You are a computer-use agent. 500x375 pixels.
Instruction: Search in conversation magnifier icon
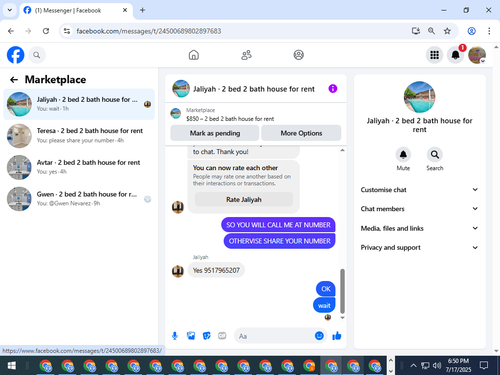(435, 155)
